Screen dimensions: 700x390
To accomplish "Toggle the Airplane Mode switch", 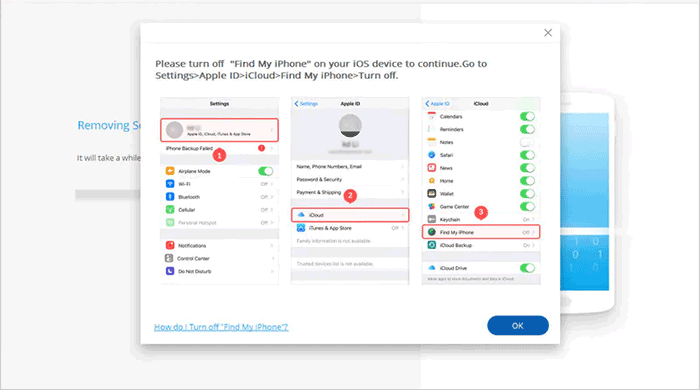I will pos(266,171).
